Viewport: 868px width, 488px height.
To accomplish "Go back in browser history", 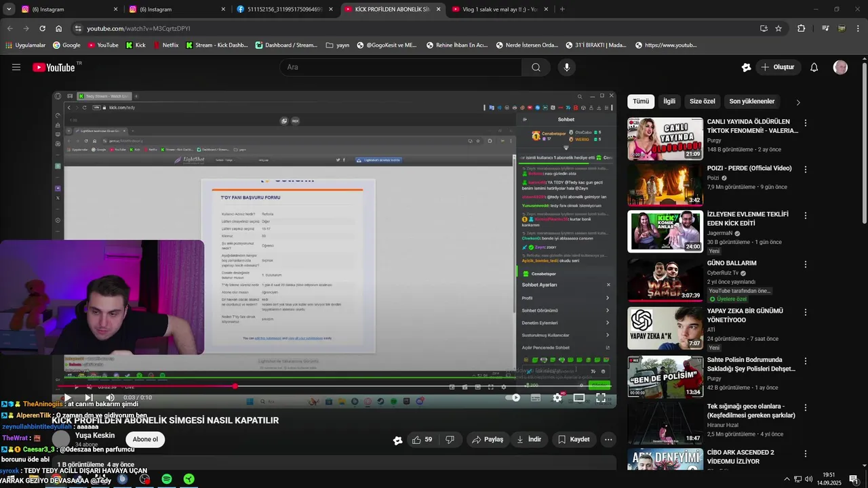I will pyautogui.click(x=10, y=28).
